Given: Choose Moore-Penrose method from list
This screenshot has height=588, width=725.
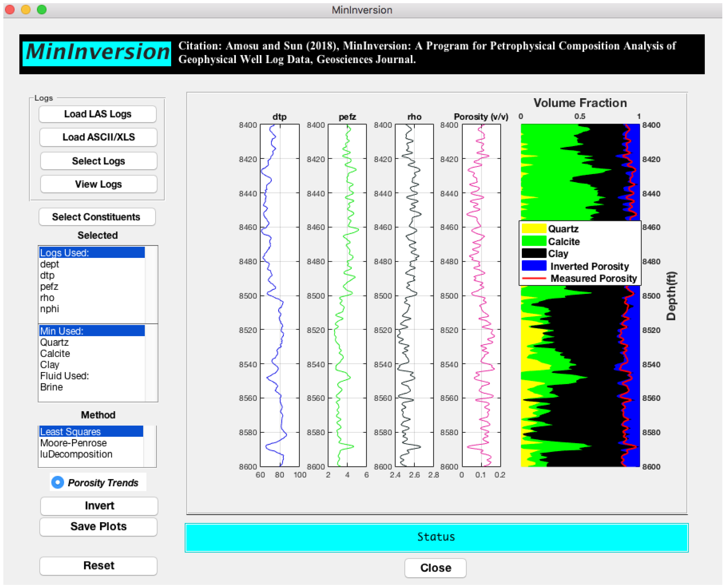Looking at the screenshot, I should [x=74, y=443].
